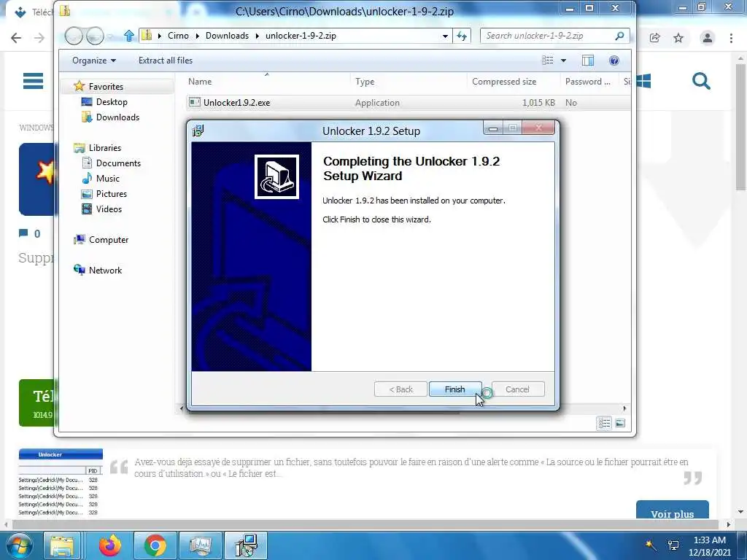Click comments bubble icon on webpage

coord(23,233)
